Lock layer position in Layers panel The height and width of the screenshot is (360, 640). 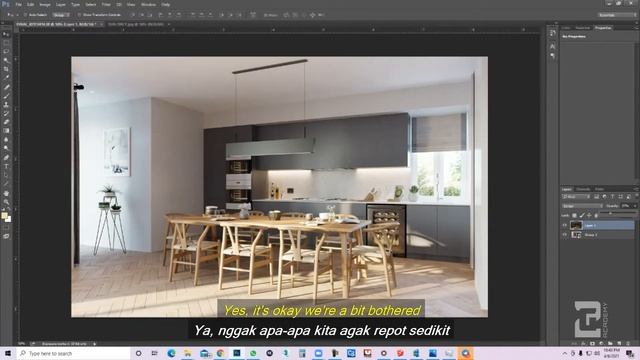(x=589, y=215)
